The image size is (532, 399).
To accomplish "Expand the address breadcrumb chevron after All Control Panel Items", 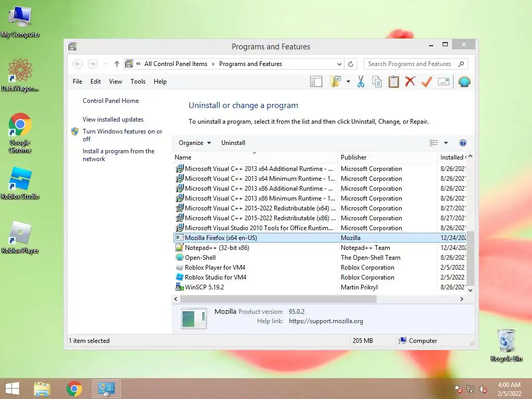I will coord(214,64).
